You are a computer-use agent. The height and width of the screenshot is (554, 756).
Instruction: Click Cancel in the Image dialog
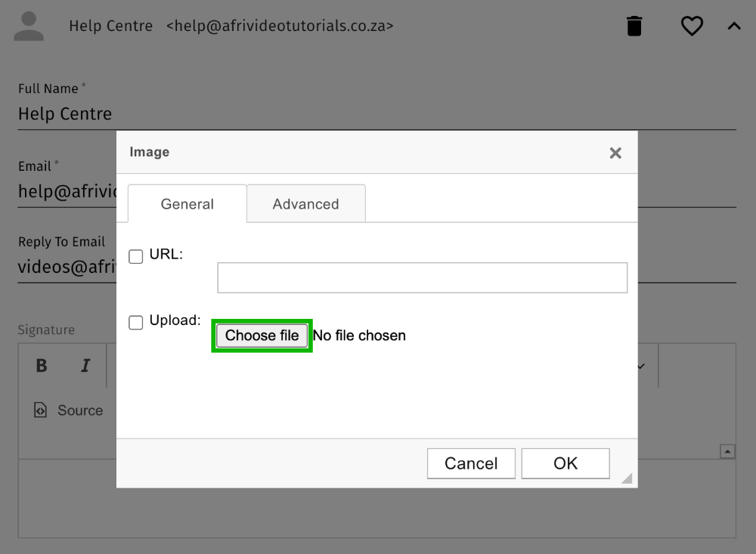pyautogui.click(x=471, y=463)
